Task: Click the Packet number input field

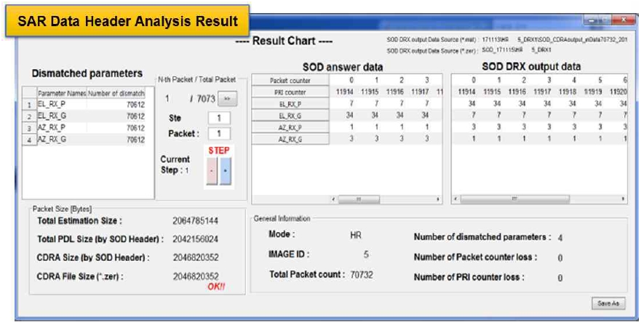Action: 218,134
